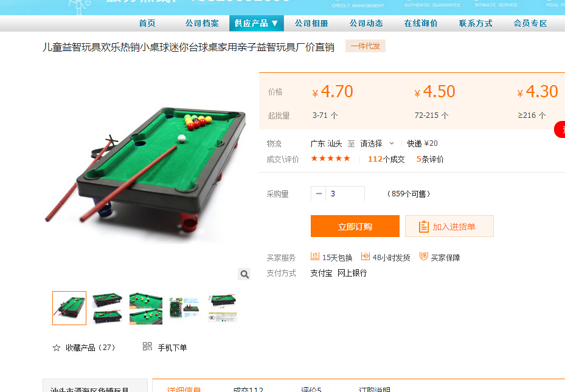Expand the 请选择 destination dropdown
The height and width of the screenshot is (392, 565).
click(x=377, y=143)
